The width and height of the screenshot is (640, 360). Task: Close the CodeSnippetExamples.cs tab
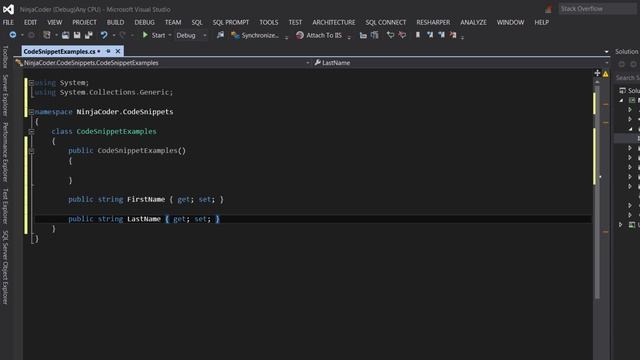(118, 51)
